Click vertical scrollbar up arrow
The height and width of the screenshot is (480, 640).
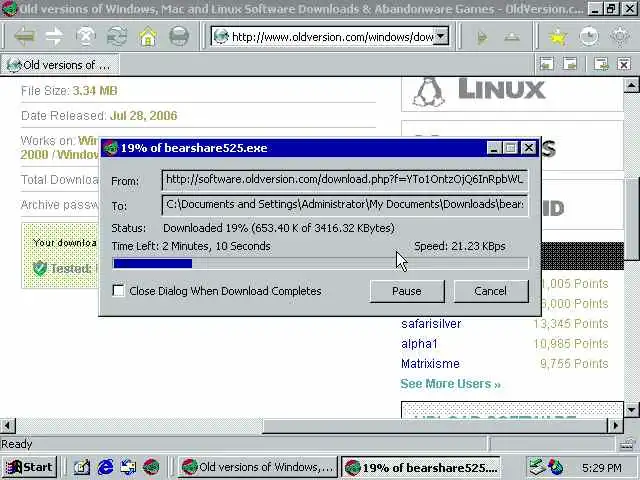(631, 85)
